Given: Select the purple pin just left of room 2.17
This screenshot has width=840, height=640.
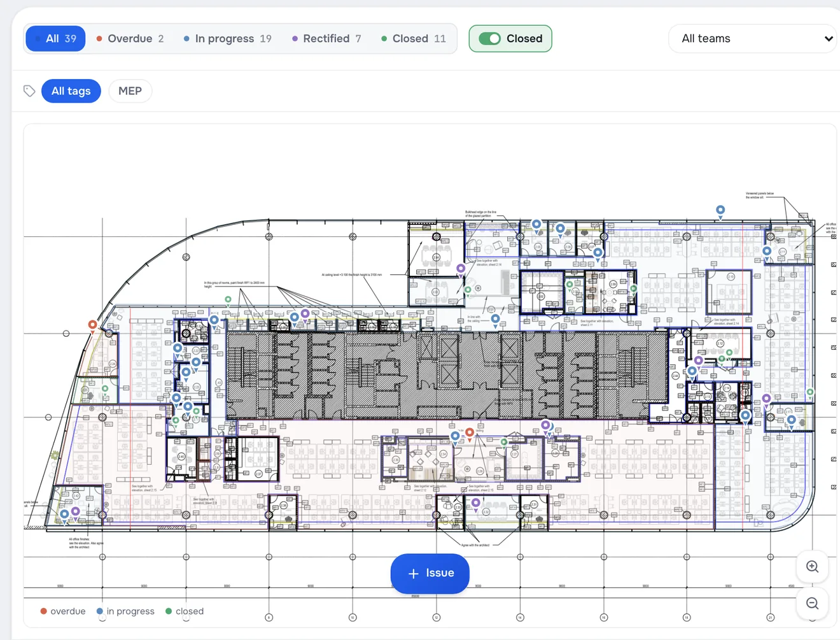Looking at the screenshot, I should (x=767, y=401).
